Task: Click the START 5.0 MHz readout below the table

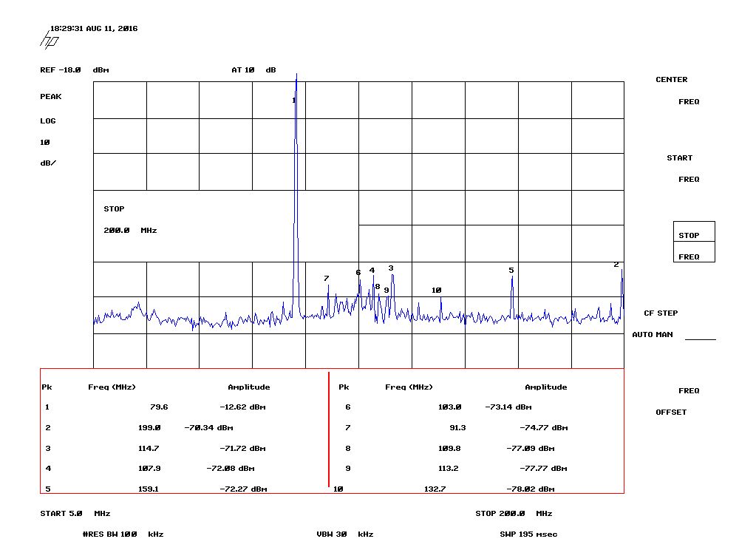Action: pyautogui.click(x=75, y=514)
